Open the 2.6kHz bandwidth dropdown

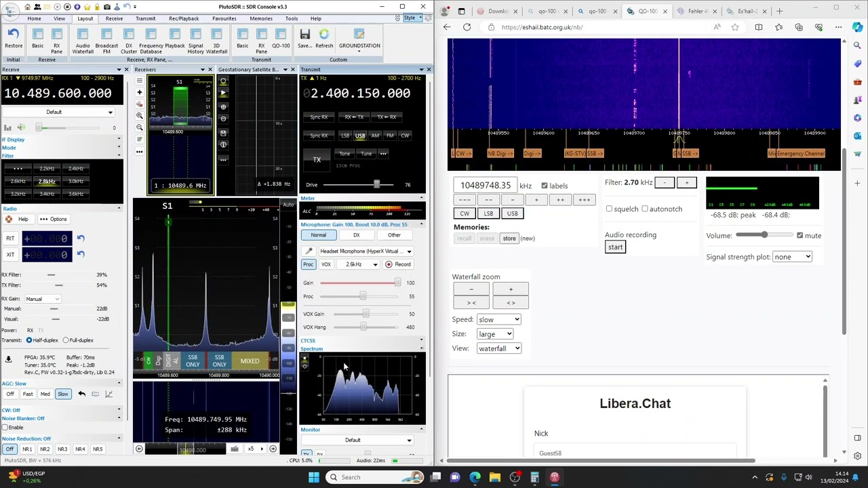click(358, 264)
